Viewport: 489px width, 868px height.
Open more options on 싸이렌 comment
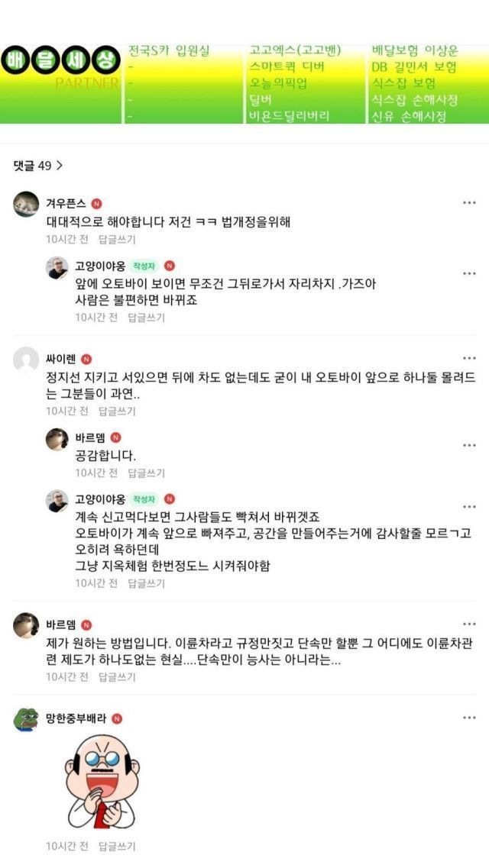click(x=469, y=358)
